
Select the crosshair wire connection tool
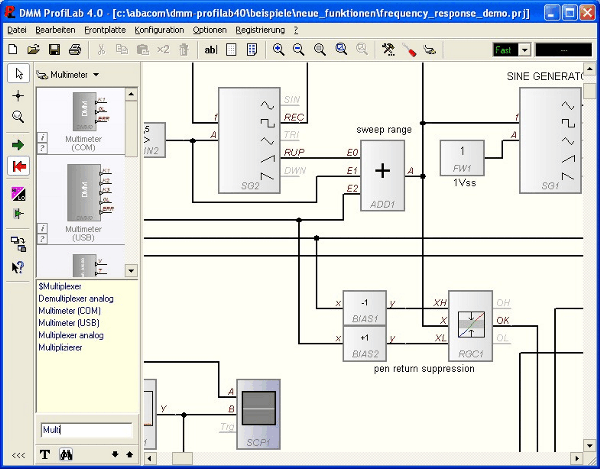point(18,96)
